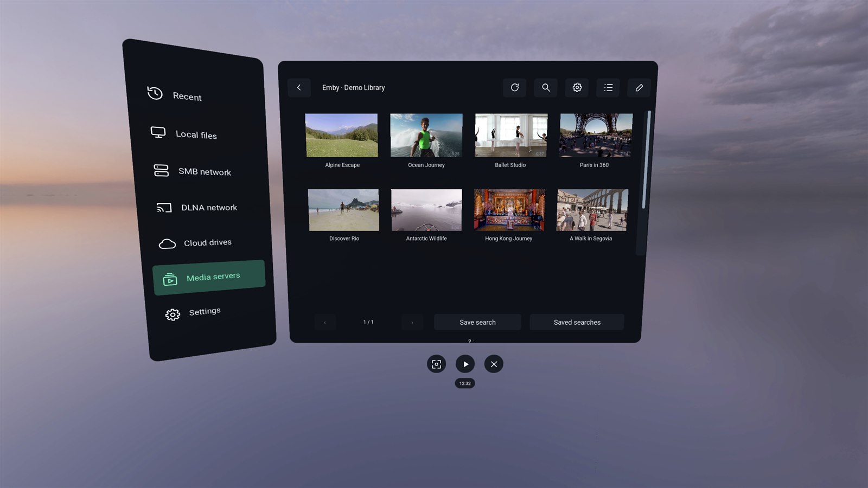Open Antarctic Wildlife thumbnail
Screen dimensions: 868x488
click(x=426, y=210)
